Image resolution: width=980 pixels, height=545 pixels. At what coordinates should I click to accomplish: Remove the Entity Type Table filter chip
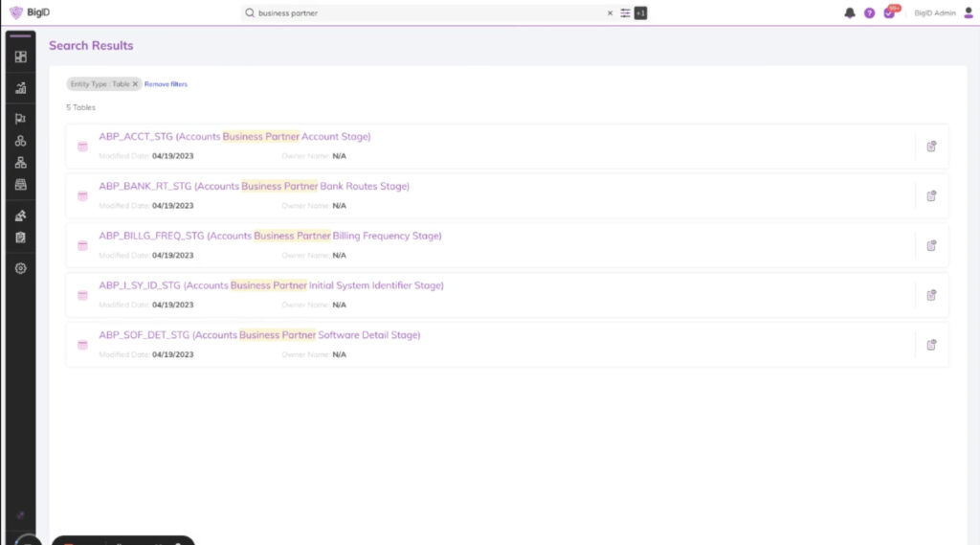pos(135,84)
